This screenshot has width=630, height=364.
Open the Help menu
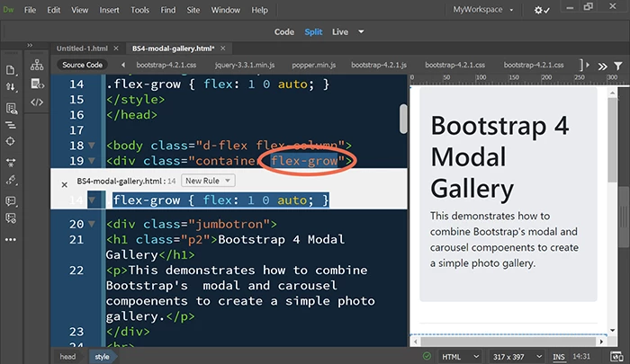(x=259, y=10)
